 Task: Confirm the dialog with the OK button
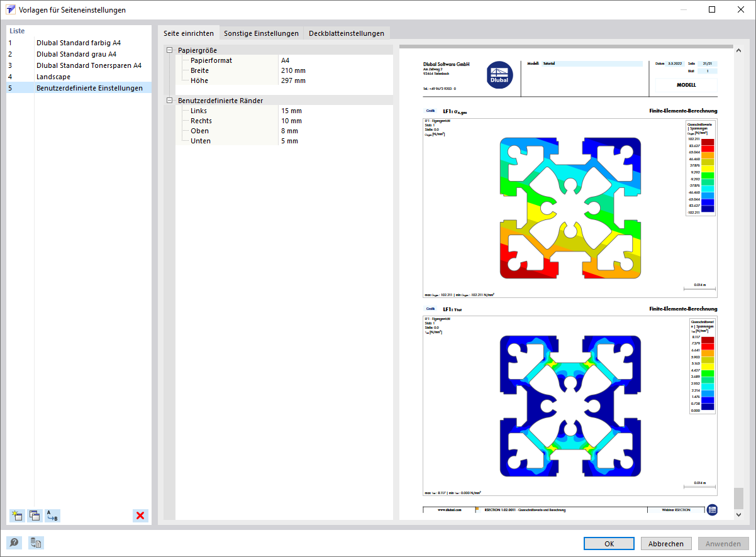609,544
